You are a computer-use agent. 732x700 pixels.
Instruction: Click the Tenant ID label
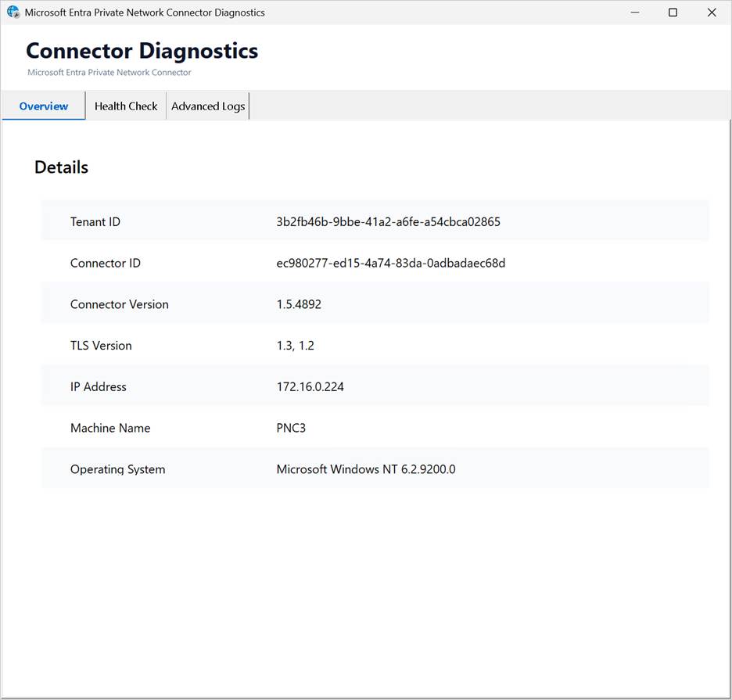click(x=95, y=222)
